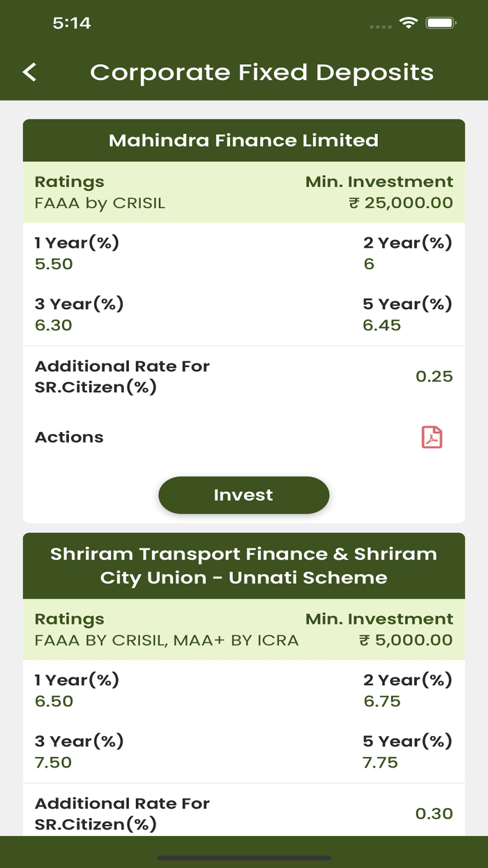Tap the back arrow to leave Corporate Fixed Deposits
The height and width of the screenshot is (868, 488).
tap(29, 72)
